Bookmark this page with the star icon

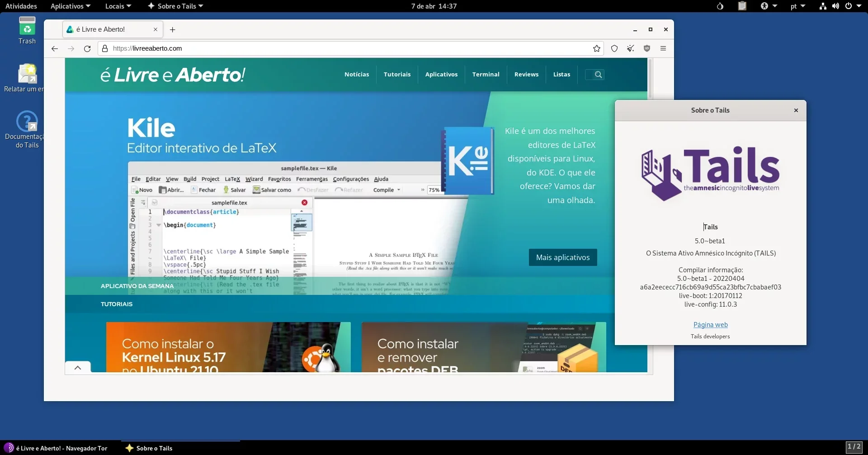(x=597, y=48)
